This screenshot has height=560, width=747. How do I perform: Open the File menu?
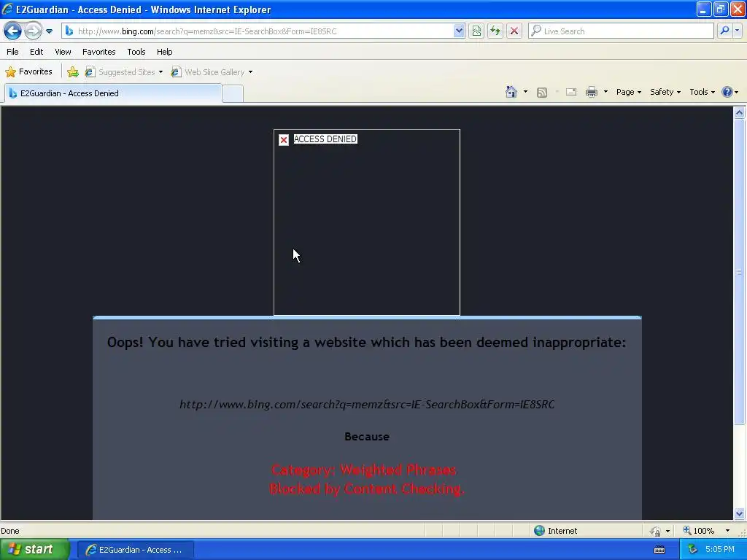12,52
